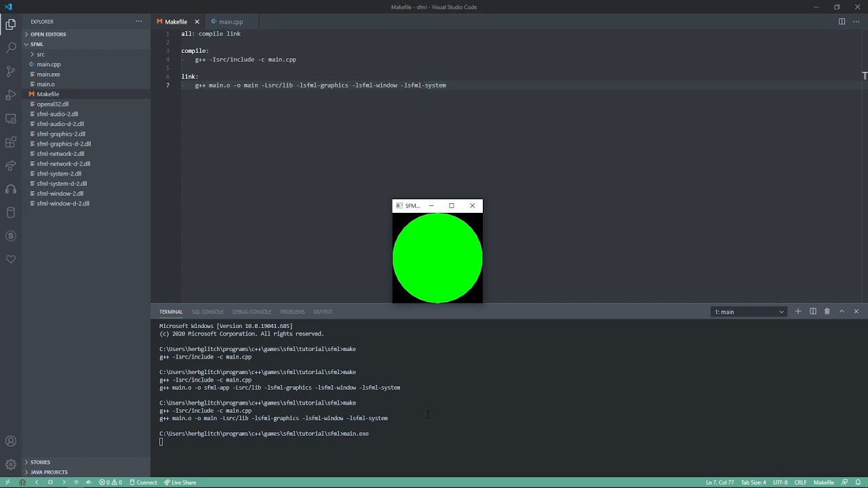
Task: Close the Makefile tab
Action: pyautogui.click(x=197, y=22)
